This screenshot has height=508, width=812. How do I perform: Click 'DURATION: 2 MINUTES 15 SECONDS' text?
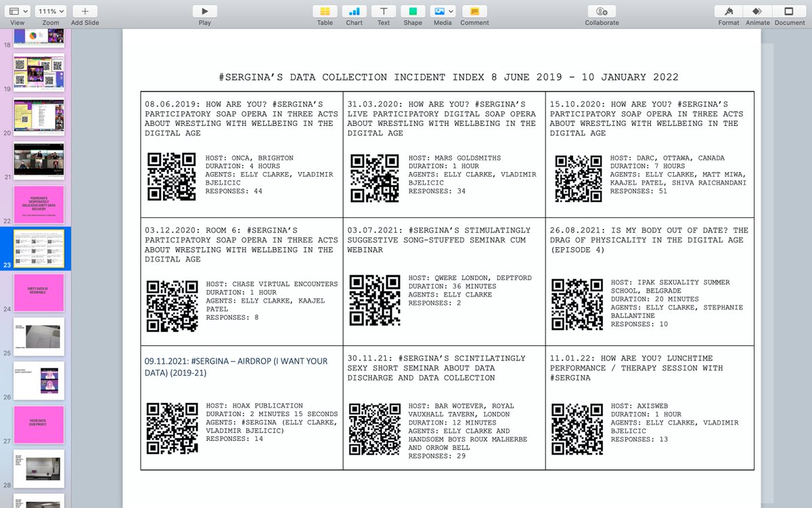[272, 414]
